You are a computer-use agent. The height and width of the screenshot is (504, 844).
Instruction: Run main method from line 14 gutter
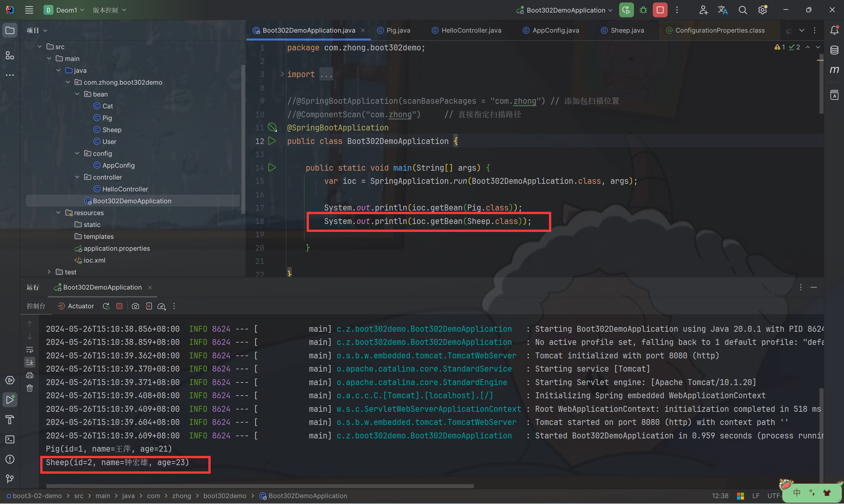coord(272,167)
